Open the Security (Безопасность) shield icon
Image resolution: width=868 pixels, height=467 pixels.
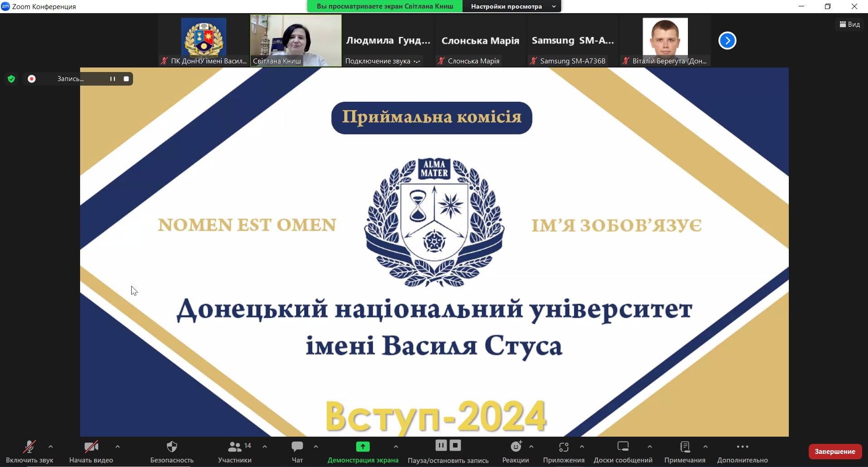[x=172, y=447]
